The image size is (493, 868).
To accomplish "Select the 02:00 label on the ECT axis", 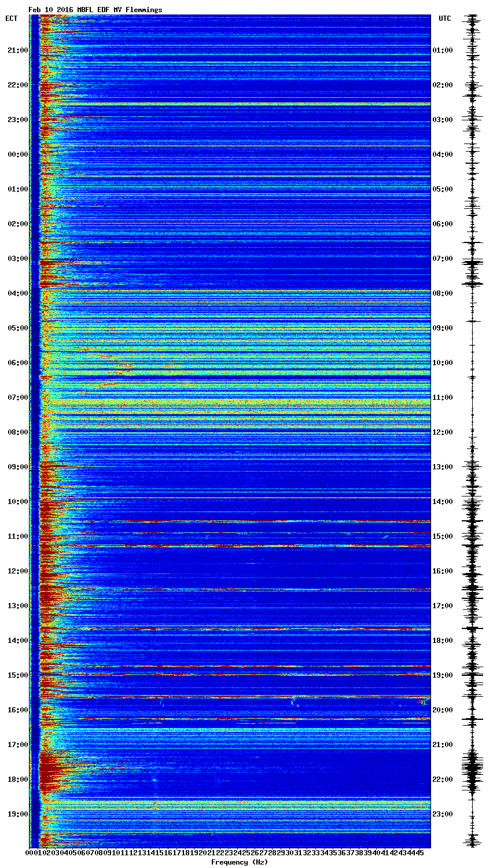I will [x=18, y=224].
